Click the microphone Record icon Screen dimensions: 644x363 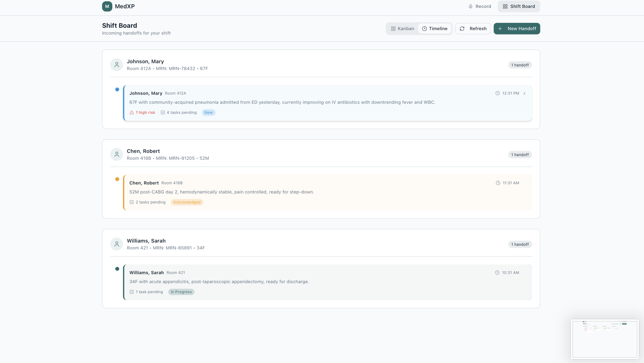pos(470,6)
